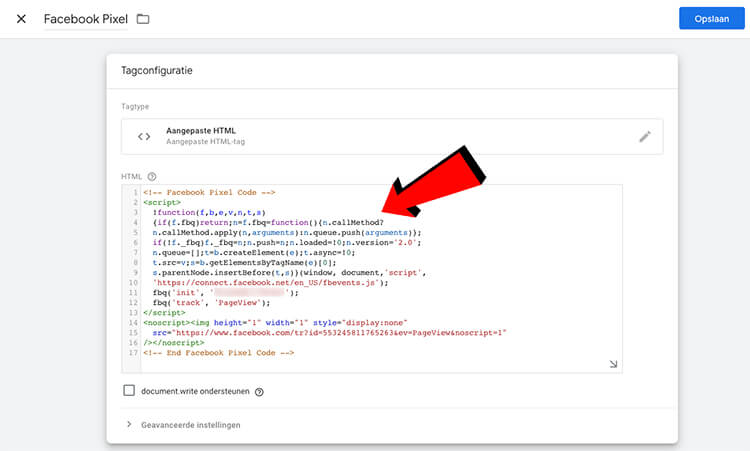Screen dimensions: 750x451
Task: Click inside the HTML code editor on the fbq track PageView line
Action: (x=211, y=303)
